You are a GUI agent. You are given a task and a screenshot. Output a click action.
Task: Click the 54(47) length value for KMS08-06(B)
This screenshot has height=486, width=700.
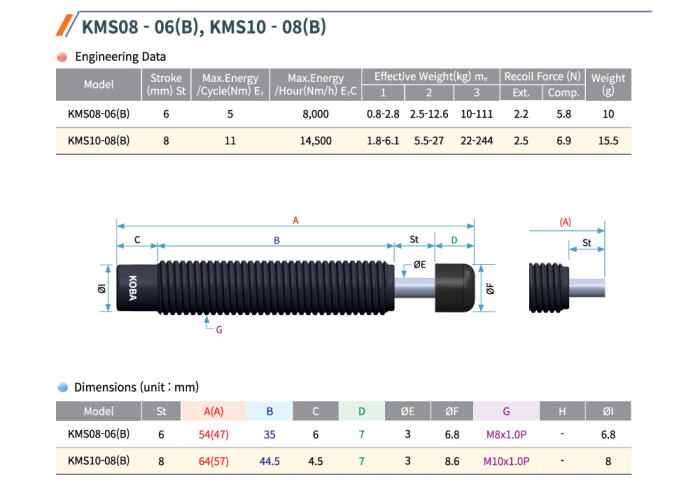click(210, 435)
